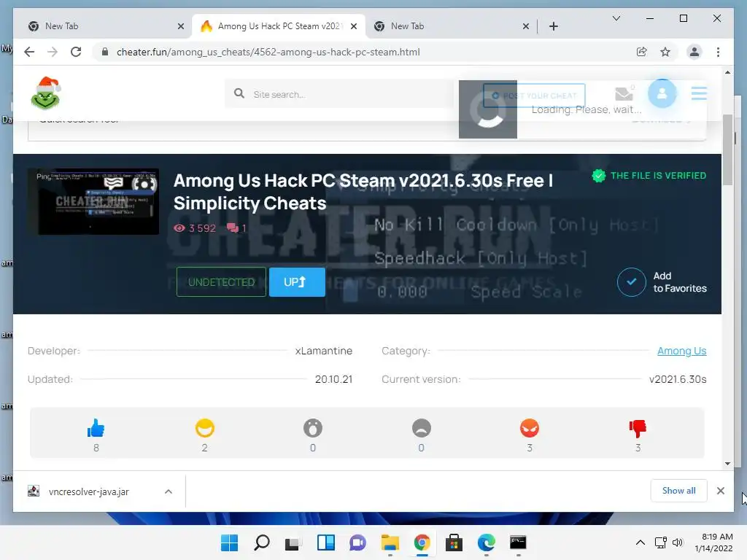Click the gray sad face reaction
Image resolution: width=747 pixels, height=560 pixels.
421,428
